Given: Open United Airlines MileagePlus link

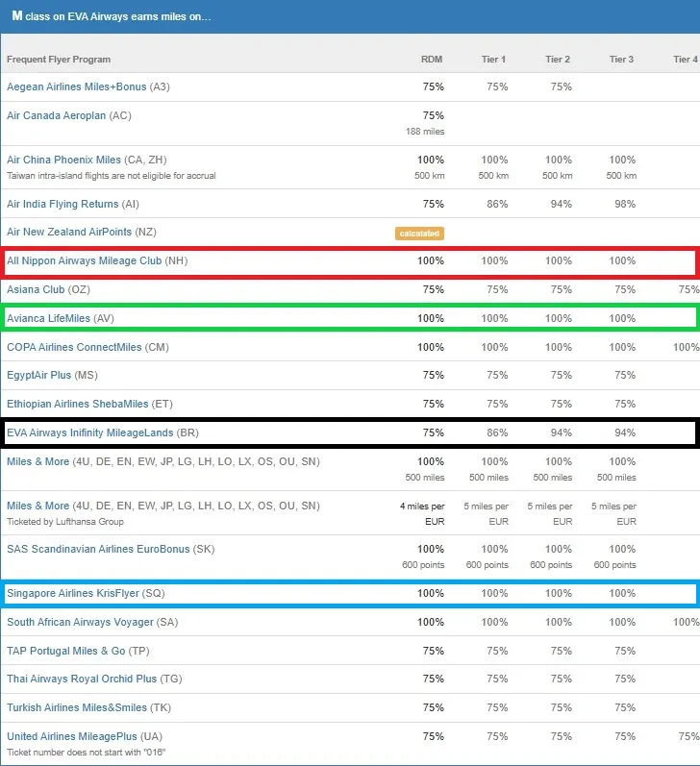Looking at the screenshot, I should coord(72,737).
